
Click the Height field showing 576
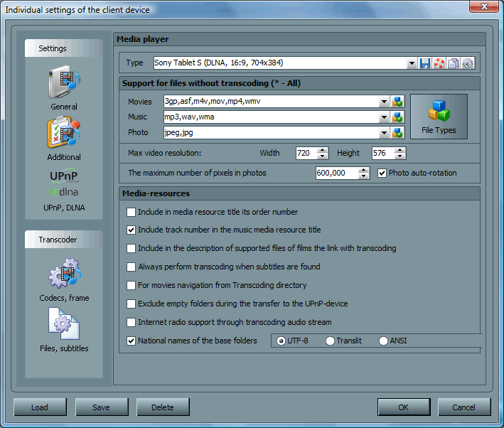(x=383, y=153)
